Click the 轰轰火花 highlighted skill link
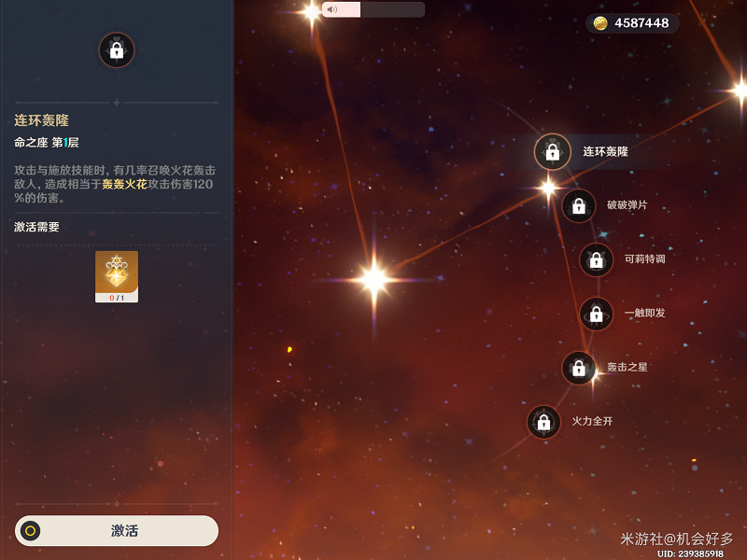Viewport: 747px width, 560px height. 124,184
